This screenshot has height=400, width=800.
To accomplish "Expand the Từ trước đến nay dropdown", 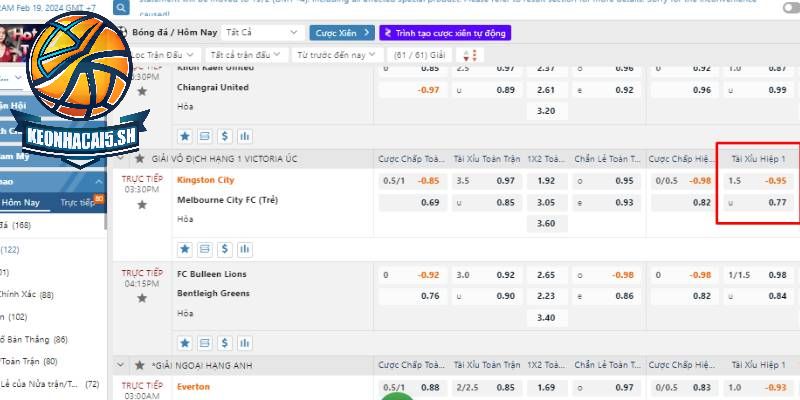I will click(x=337, y=54).
